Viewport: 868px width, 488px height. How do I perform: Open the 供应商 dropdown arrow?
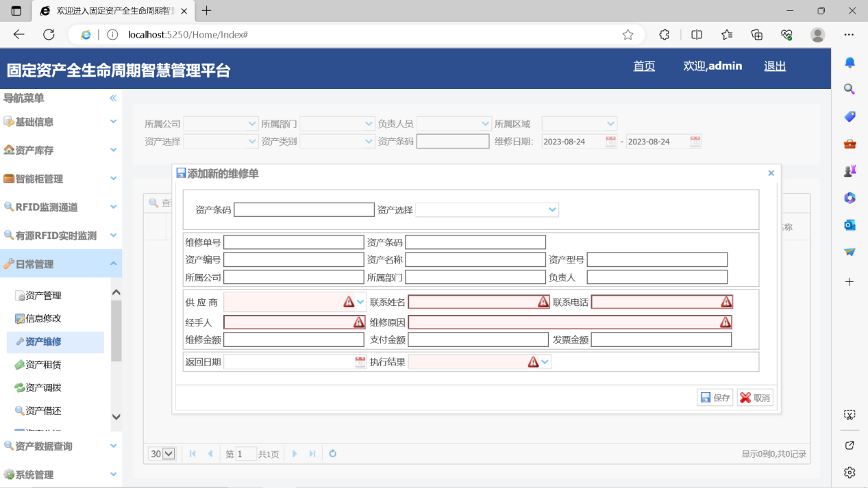[x=360, y=302]
